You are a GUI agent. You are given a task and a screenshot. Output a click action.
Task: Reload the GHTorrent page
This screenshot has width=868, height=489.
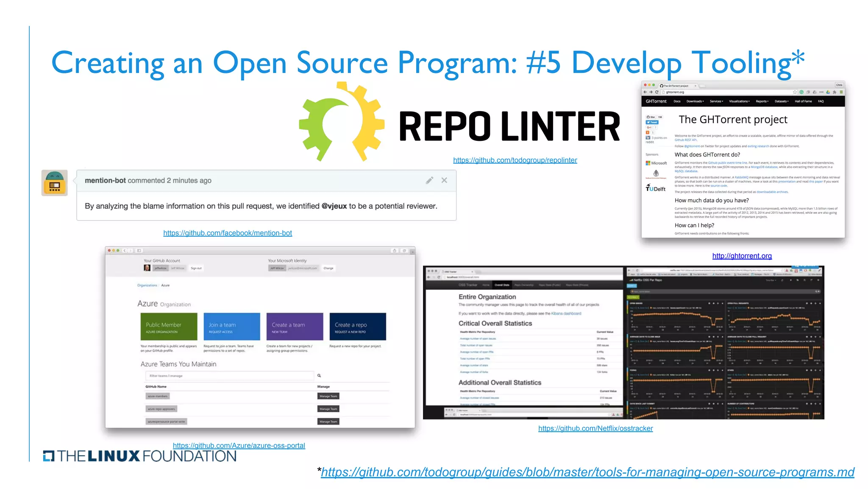(x=657, y=92)
